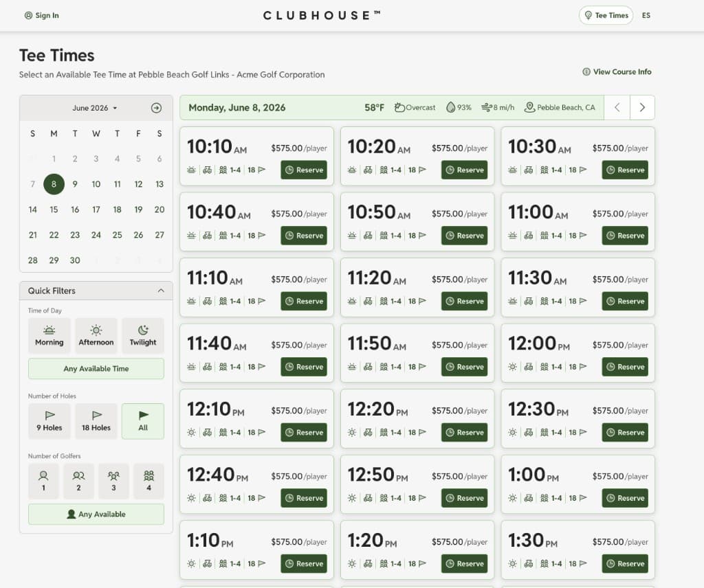This screenshot has height=588, width=704.
Task: Filter to 9 Holes
Action: tap(49, 421)
